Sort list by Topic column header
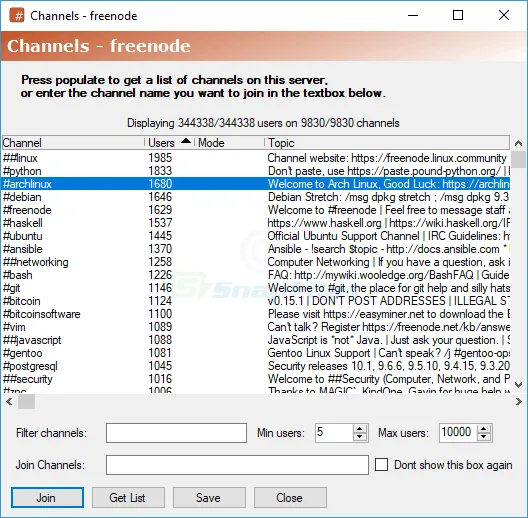 point(387,143)
